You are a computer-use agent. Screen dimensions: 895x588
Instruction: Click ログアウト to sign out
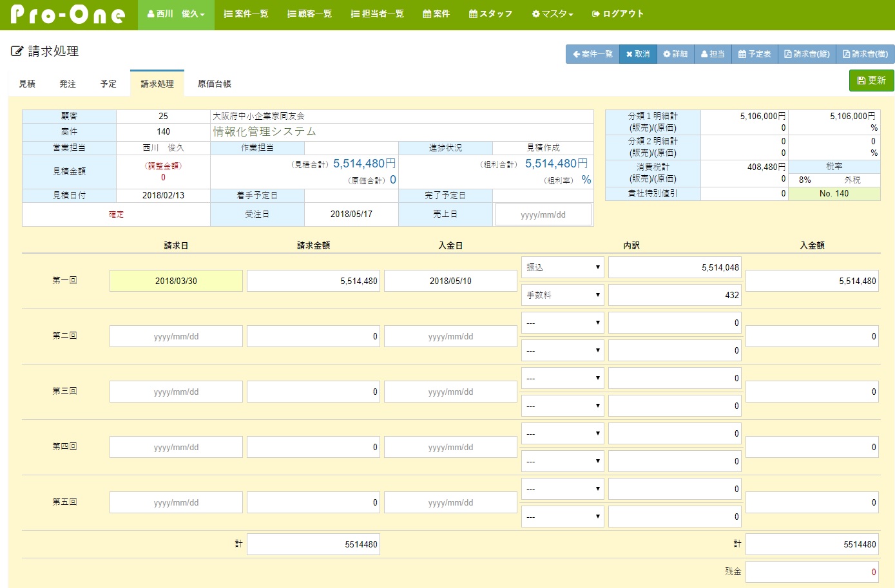618,14
